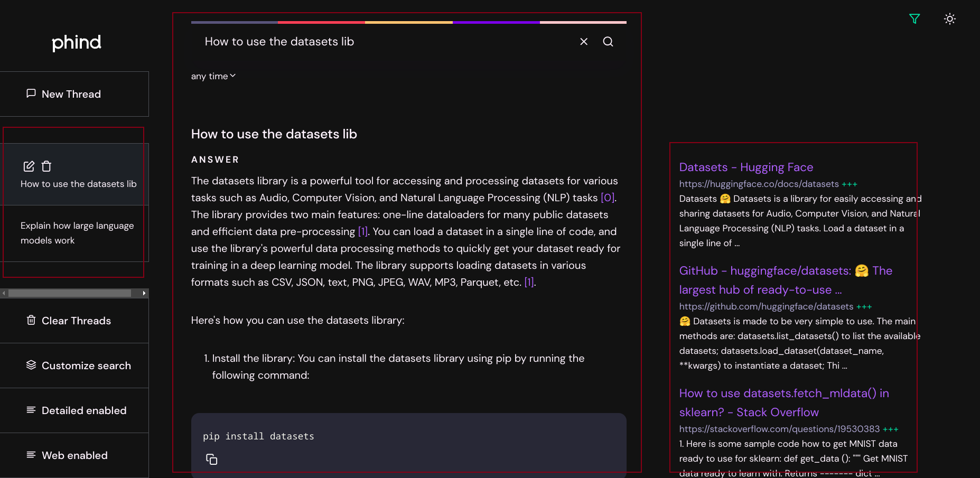
Task: Click the github.com/huggingface/datasets URL
Action: pos(766,306)
